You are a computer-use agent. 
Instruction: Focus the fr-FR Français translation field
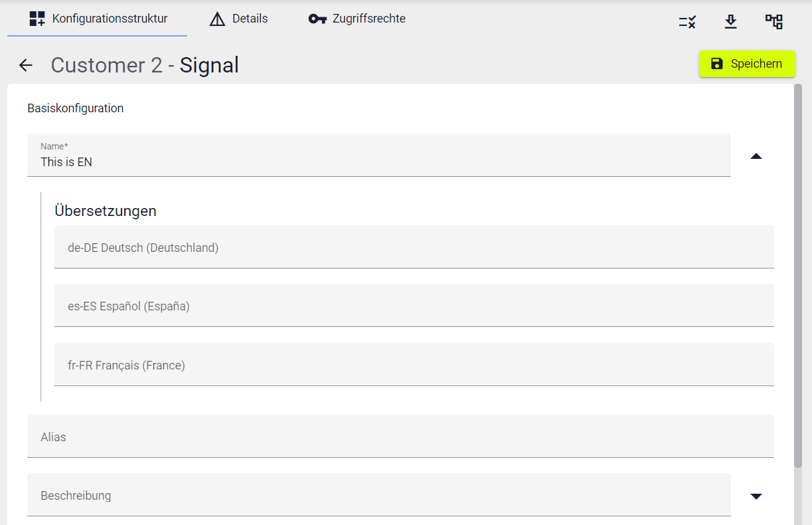tap(414, 365)
